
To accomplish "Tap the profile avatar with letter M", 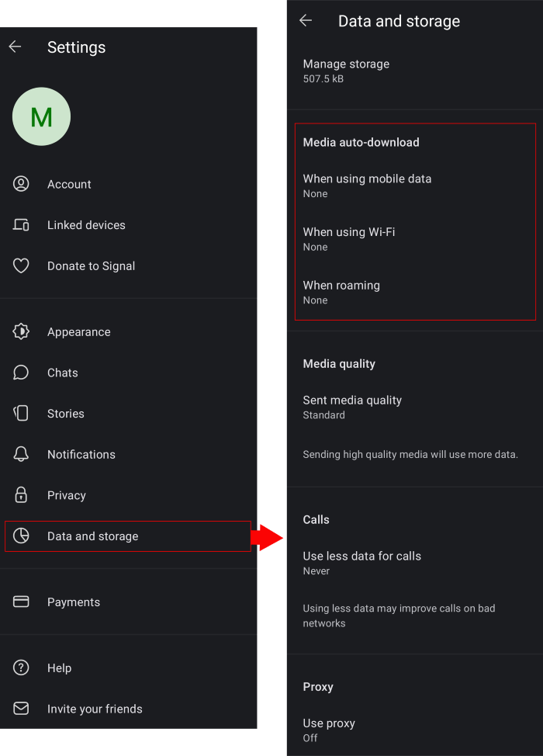I will tap(41, 117).
